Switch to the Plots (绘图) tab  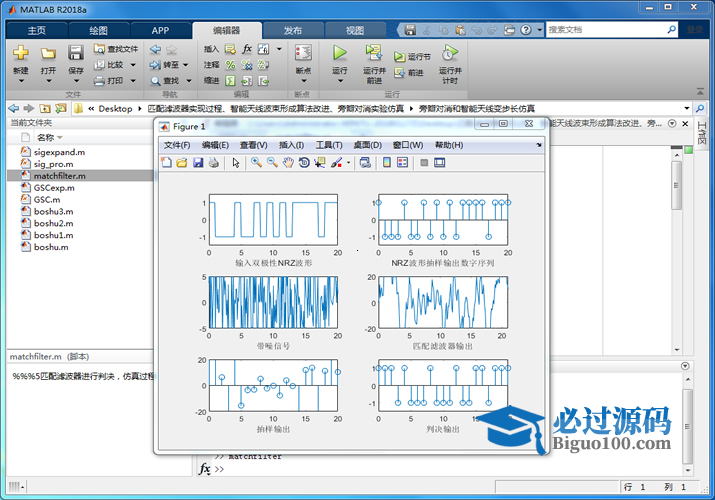coord(98,31)
